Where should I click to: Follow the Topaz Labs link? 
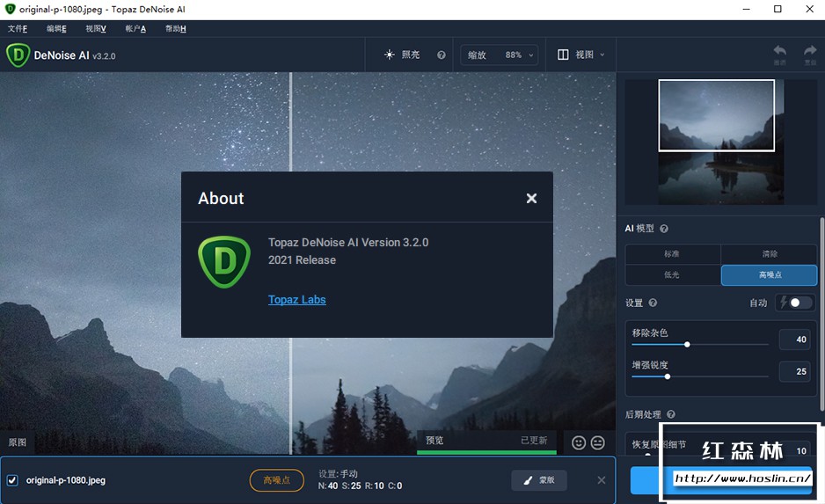pyautogui.click(x=296, y=299)
